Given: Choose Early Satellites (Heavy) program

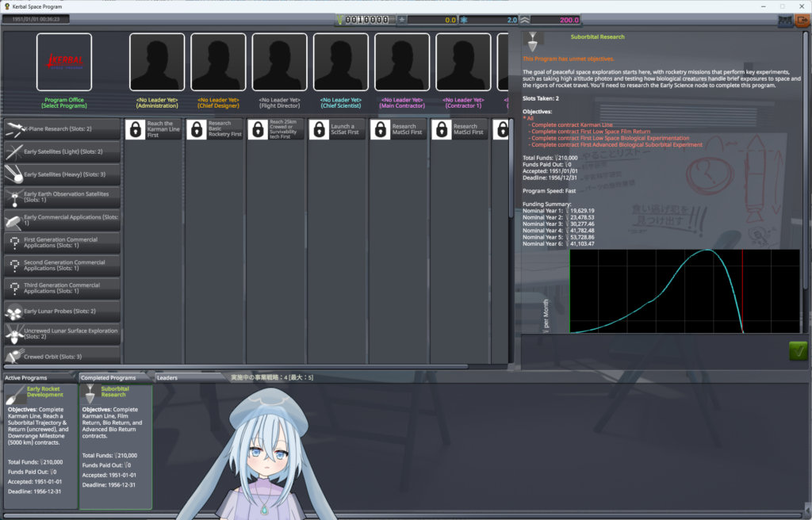Looking at the screenshot, I should (63, 174).
